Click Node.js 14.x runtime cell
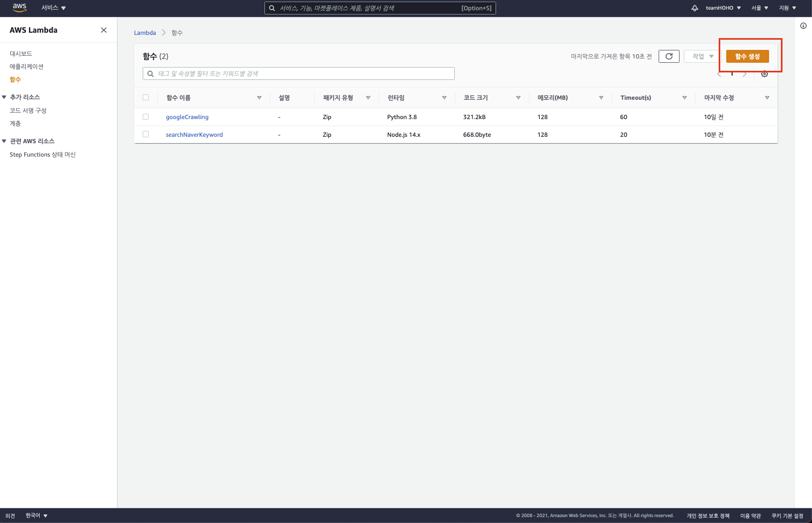This screenshot has height=523, width=812. click(404, 135)
